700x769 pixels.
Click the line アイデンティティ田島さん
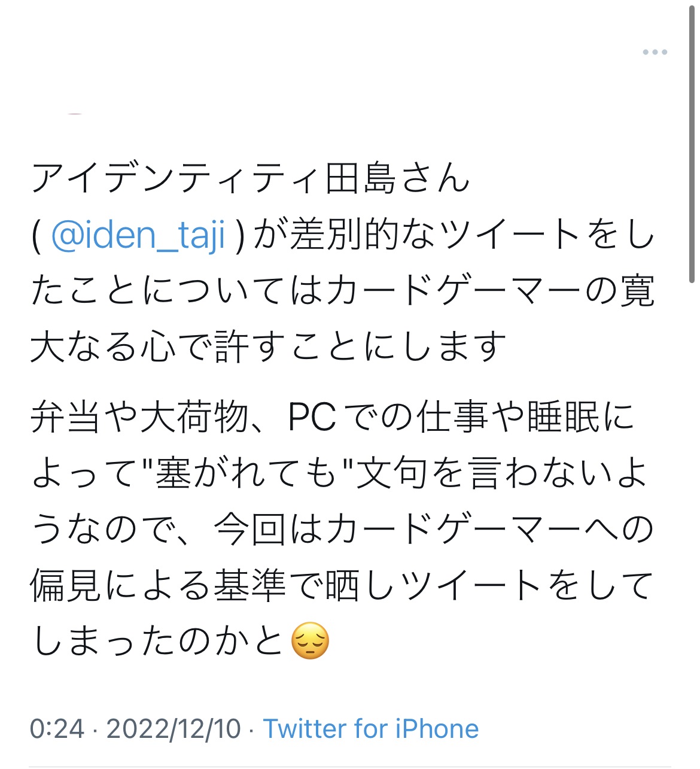click(x=250, y=178)
